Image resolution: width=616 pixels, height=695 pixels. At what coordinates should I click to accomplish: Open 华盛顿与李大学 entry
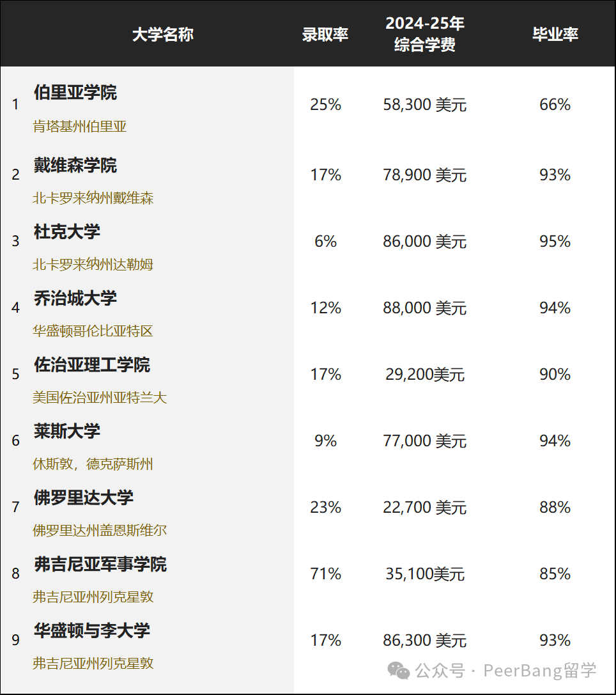click(x=91, y=630)
